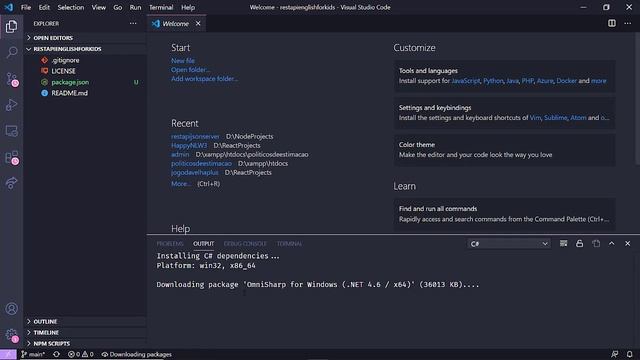Open recent project HappyNLW3

(x=189, y=145)
